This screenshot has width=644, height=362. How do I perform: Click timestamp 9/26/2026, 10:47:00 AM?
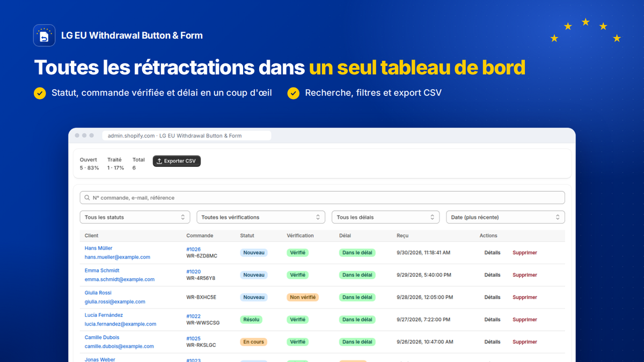tap(425, 342)
